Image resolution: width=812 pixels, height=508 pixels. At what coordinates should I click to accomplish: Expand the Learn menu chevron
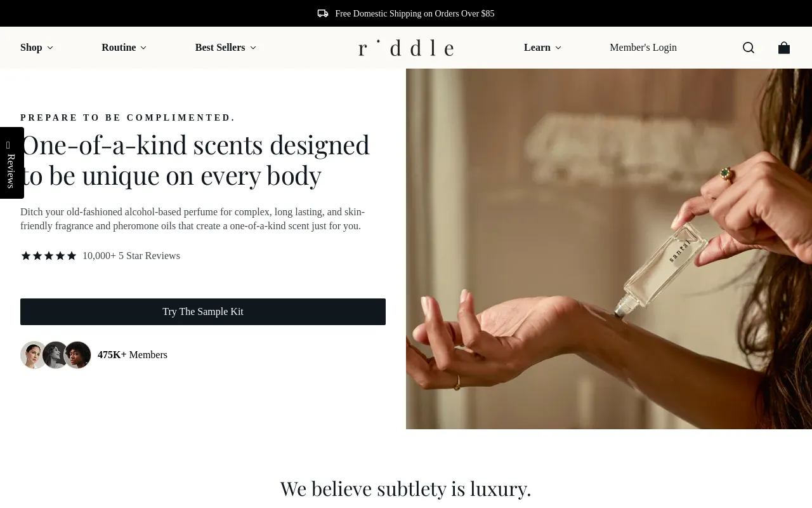tap(558, 48)
